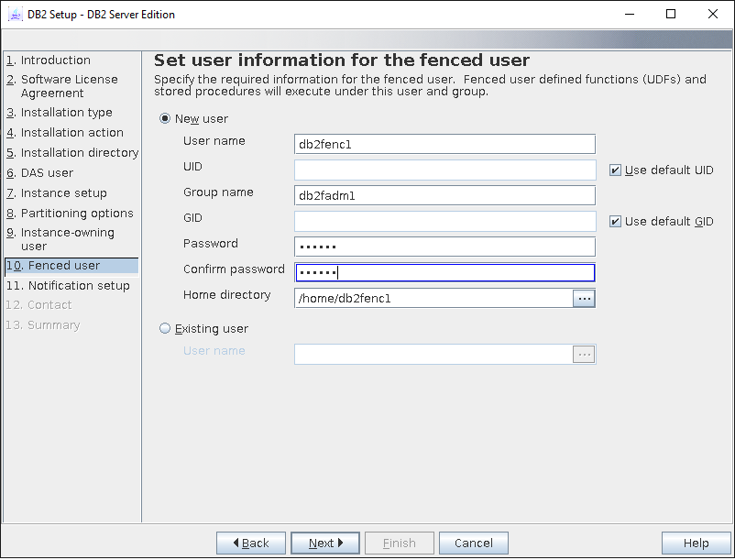
Task: Open the DAS user step
Action: point(47,173)
